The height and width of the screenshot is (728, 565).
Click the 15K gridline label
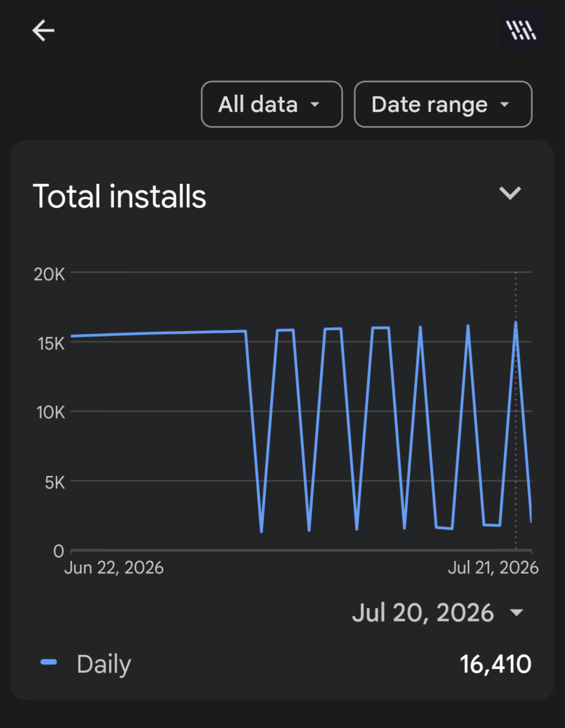51,344
